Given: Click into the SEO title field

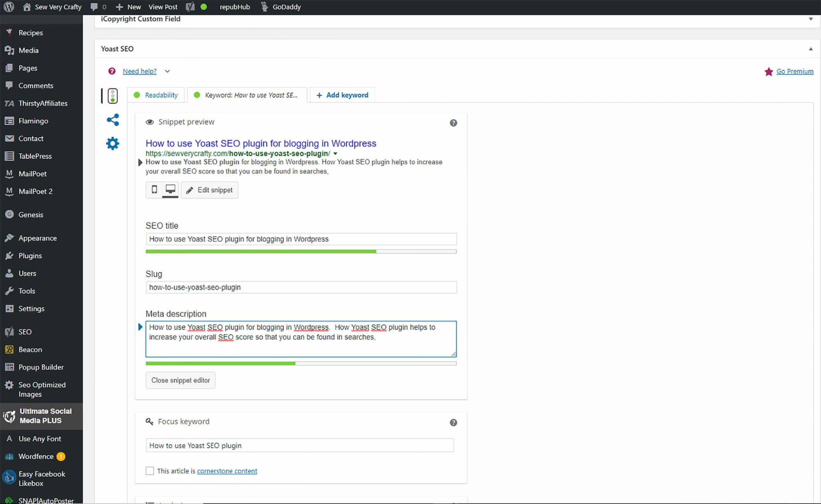Looking at the screenshot, I should 301,239.
